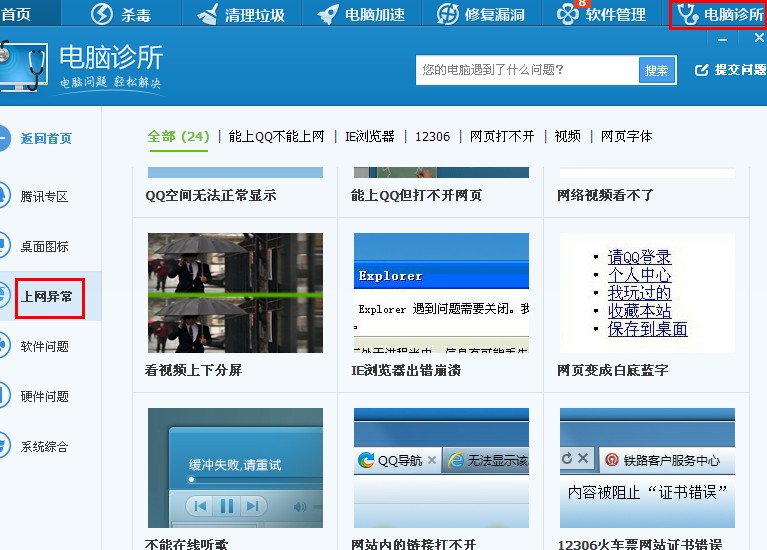Click the 网络视频看不了 title

click(x=605, y=195)
